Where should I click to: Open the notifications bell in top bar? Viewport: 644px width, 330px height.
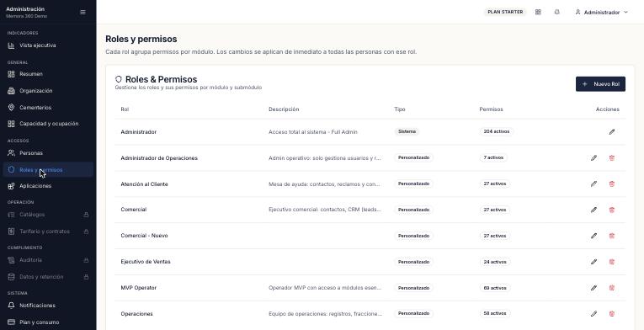point(557,13)
